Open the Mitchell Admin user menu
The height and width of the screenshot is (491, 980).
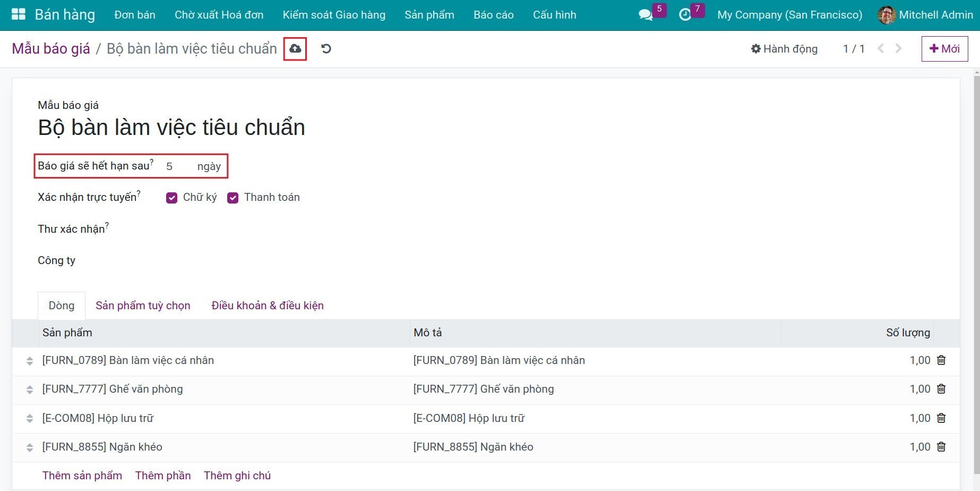[x=925, y=15]
